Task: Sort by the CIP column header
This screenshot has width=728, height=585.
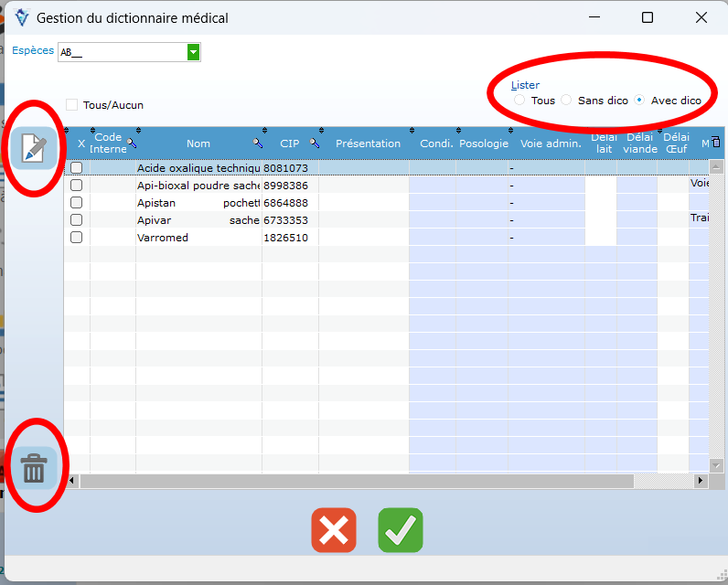Action: (x=289, y=144)
